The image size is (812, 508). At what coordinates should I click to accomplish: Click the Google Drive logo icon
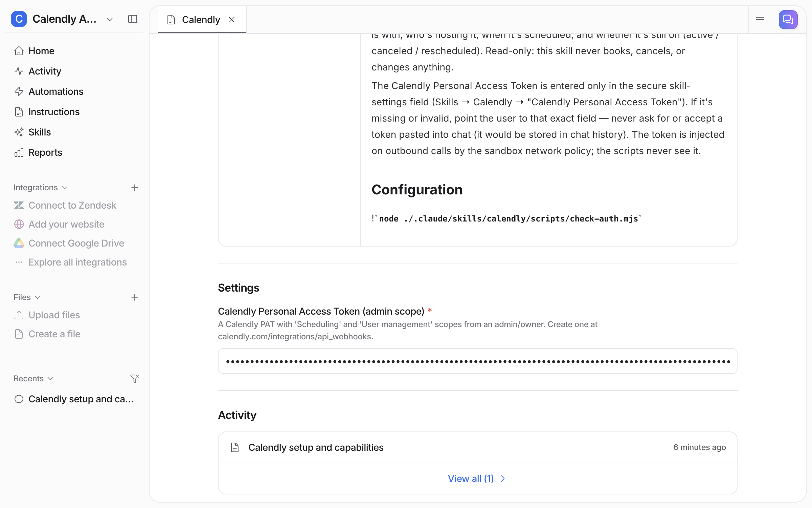pyautogui.click(x=19, y=243)
